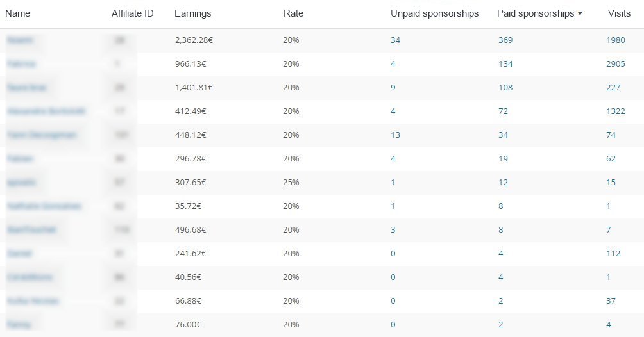Viewport: 644px width, 337px height.
Task: Click the Rate column header
Action: (292, 13)
